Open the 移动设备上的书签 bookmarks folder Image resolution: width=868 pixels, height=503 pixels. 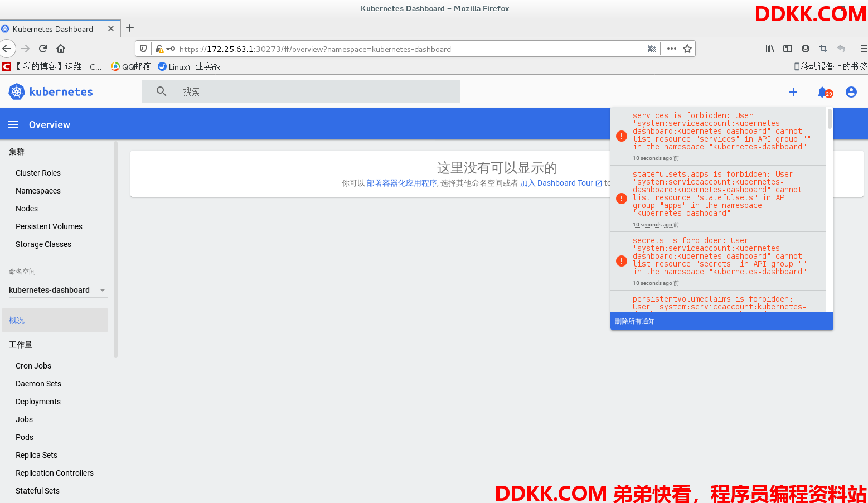(x=830, y=66)
